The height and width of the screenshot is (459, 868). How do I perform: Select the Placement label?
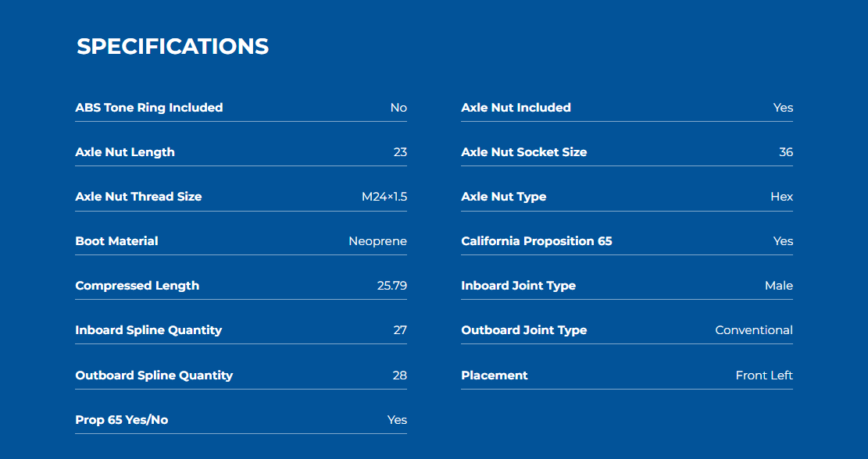tap(495, 375)
